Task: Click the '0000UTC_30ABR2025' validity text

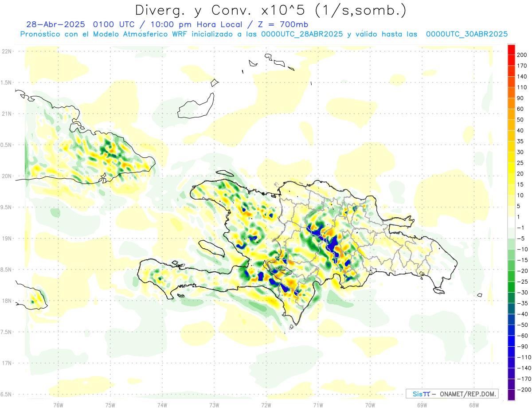Action: click(467, 34)
